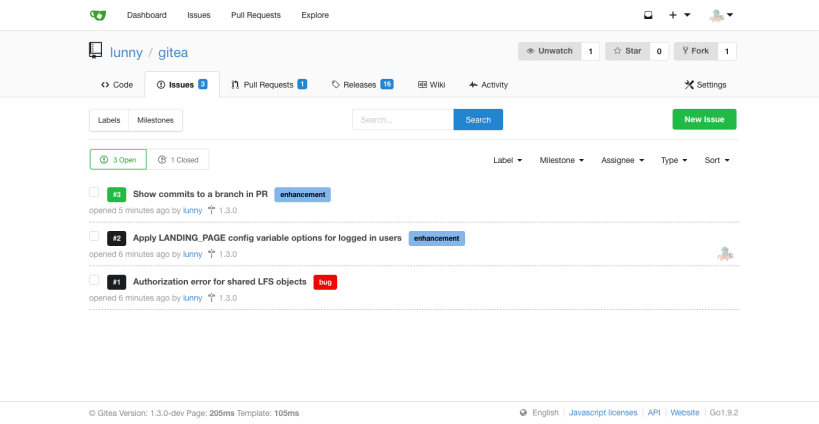Expand the Sort dropdown
The height and width of the screenshot is (424, 819).
point(717,160)
